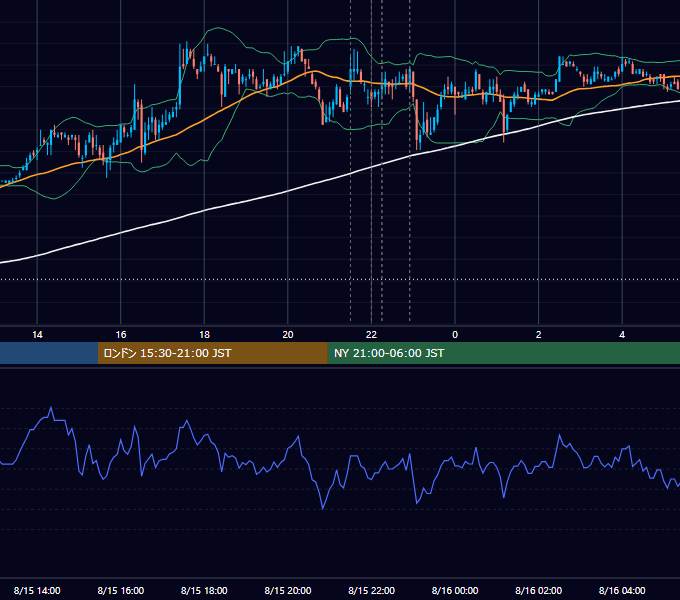
Task: Click the 8/15 14:00 date label
Action: point(37,590)
